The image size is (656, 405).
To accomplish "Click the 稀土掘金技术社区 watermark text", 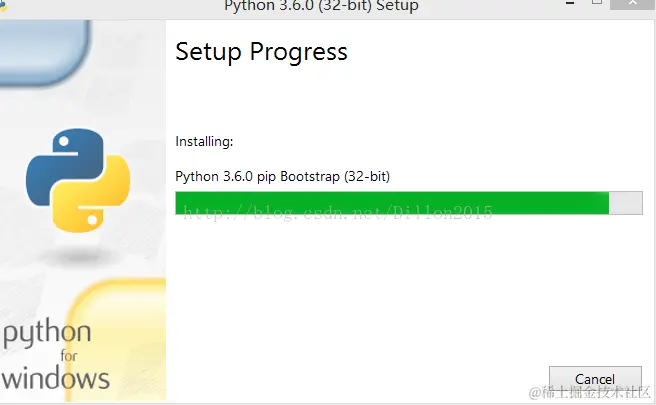I will 590,392.
